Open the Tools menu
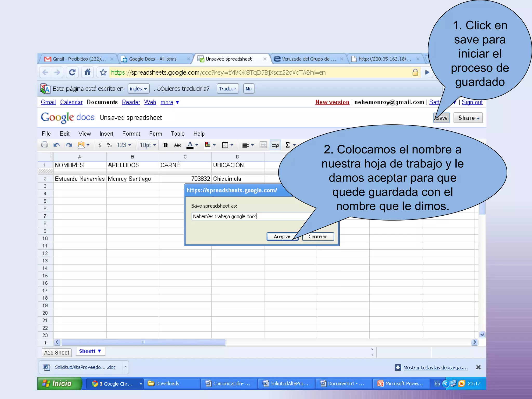The height and width of the screenshot is (399, 532). pyautogui.click(x=178, y=134)
